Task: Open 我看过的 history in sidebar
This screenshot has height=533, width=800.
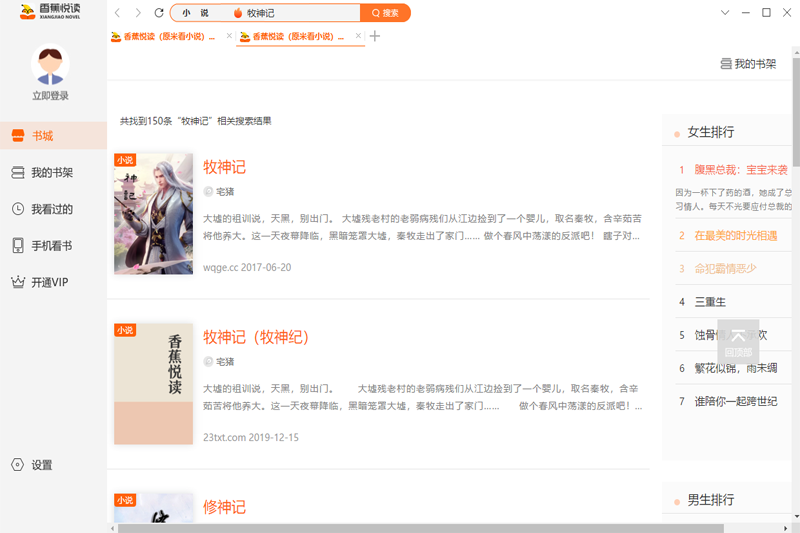Action: tap(51, 209)
